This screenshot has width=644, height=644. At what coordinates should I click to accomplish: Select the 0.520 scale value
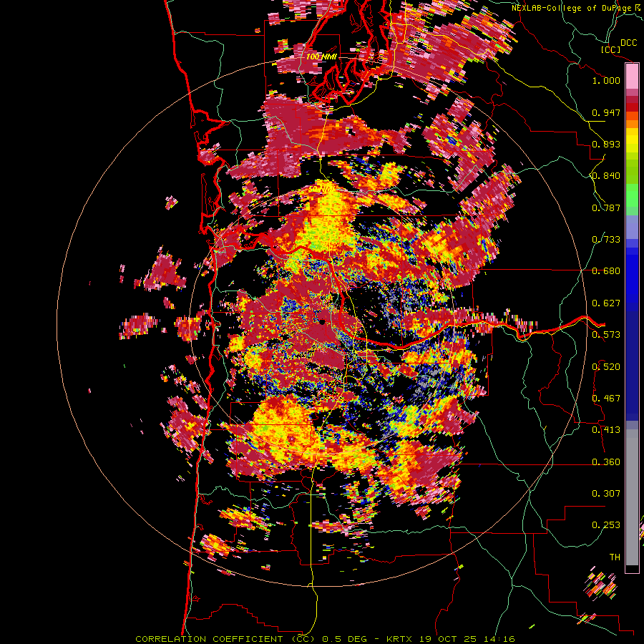click(x=606, y=367)
